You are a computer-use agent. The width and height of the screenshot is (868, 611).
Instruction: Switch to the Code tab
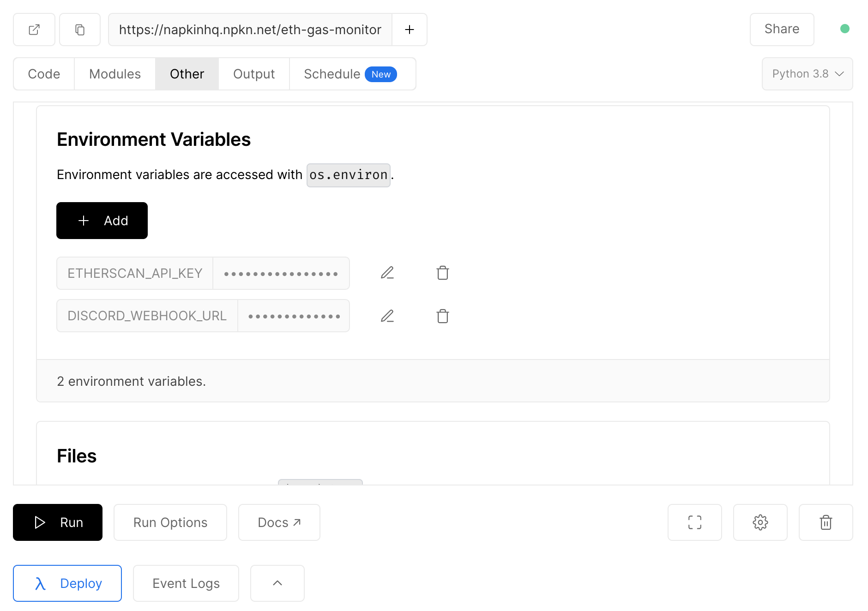click(x=44, y=74)
